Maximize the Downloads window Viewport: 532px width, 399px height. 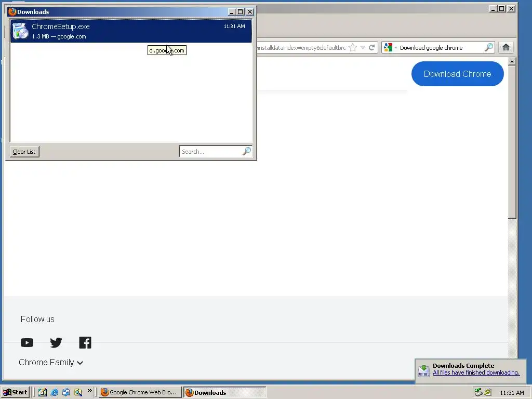[241, 12]
